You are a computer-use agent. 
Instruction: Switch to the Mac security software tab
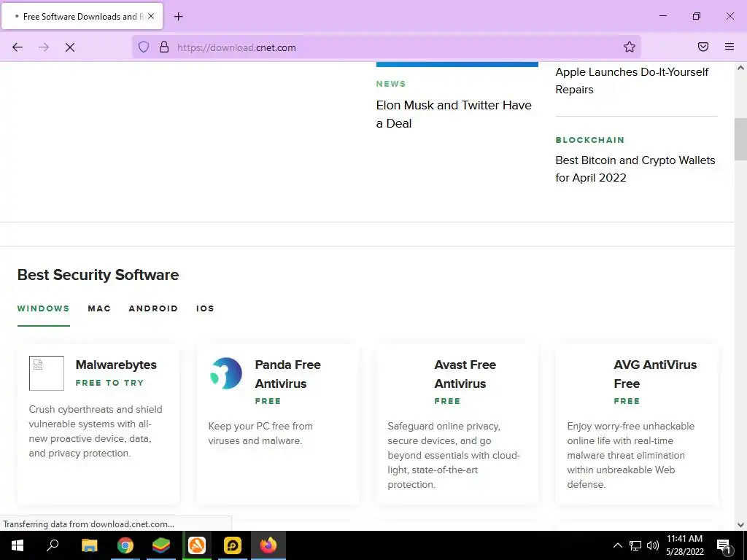99,308
